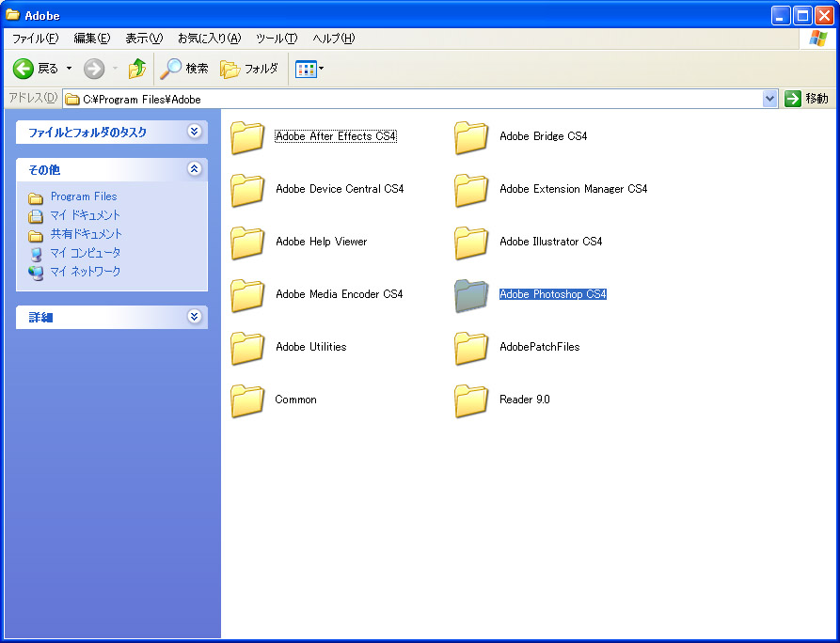The width and height of the screenshot is (840, 643).
Task: Open the Views dropdown arrow
Action: (x=321, y=69)
